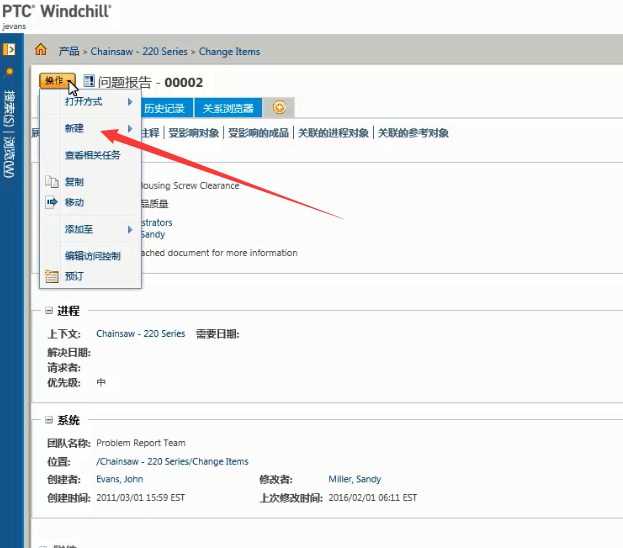The image size is (623, 548).
Task: Expand the left navigator panel icon
Action: 9,49
